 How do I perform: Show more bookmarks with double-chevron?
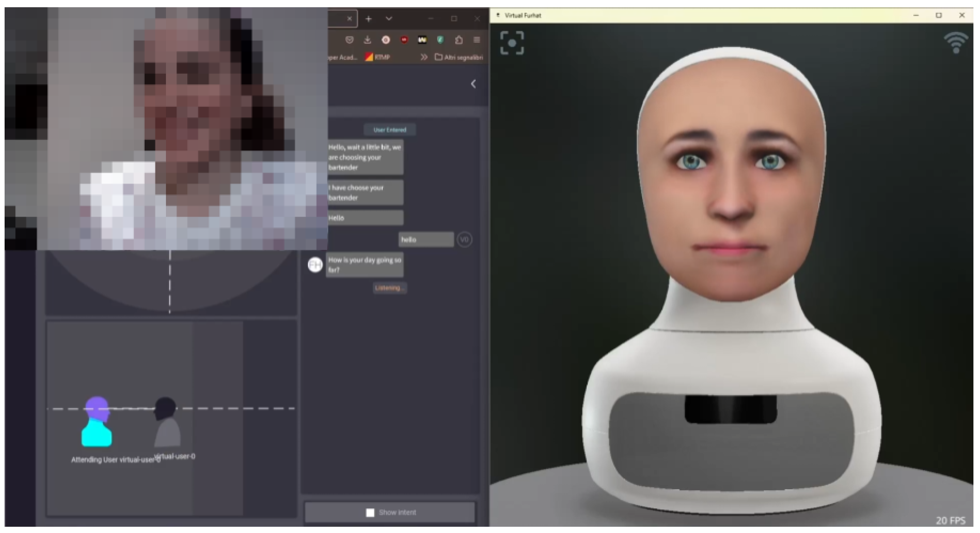(424, 57)
